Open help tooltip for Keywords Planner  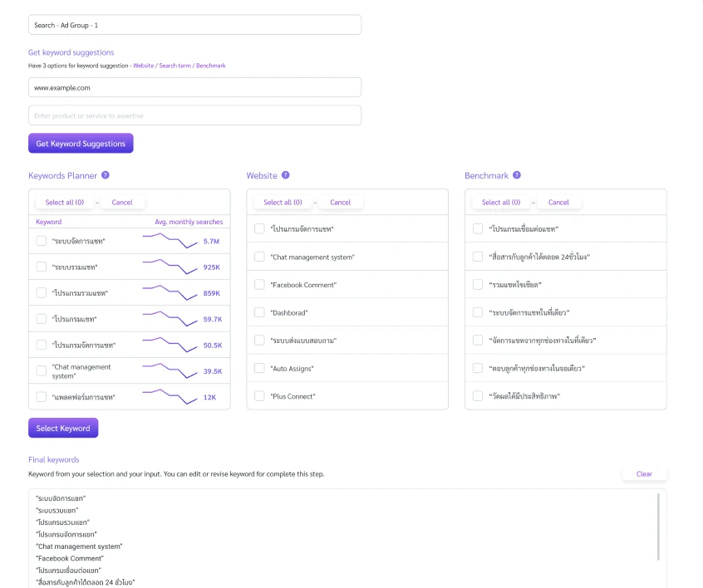pos(106,175)
